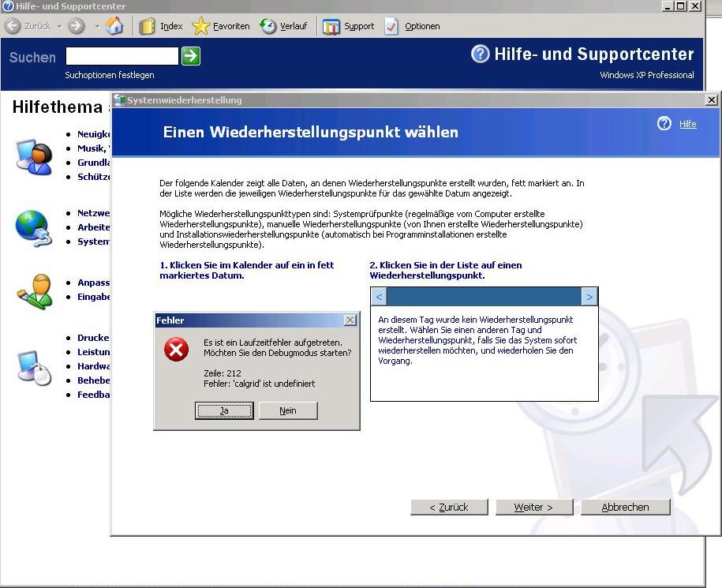Click the Hilfe link in Systemwiederherstellung
Image resolution: width=722 pixels, height=588 pixels.
(687, 124)
